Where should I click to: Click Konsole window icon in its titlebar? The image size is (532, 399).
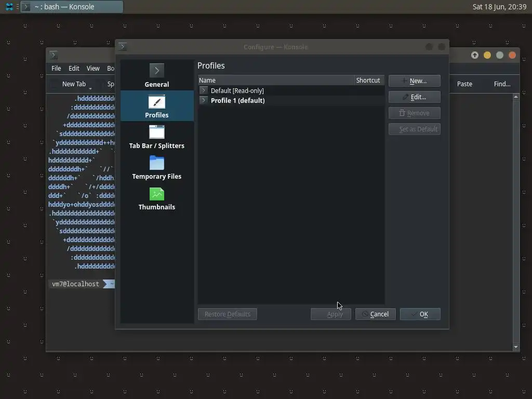(x=54, y=55)
